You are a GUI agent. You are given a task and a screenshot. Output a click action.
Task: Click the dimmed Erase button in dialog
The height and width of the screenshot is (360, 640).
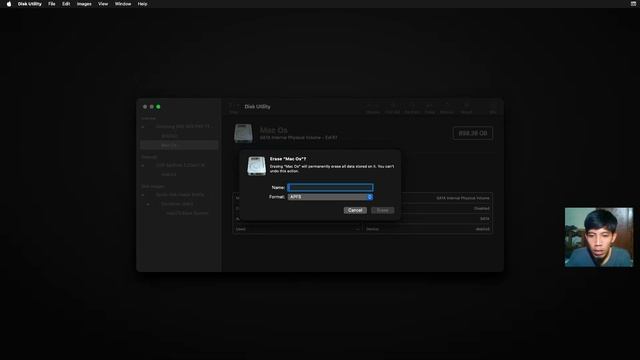point(382,210)
